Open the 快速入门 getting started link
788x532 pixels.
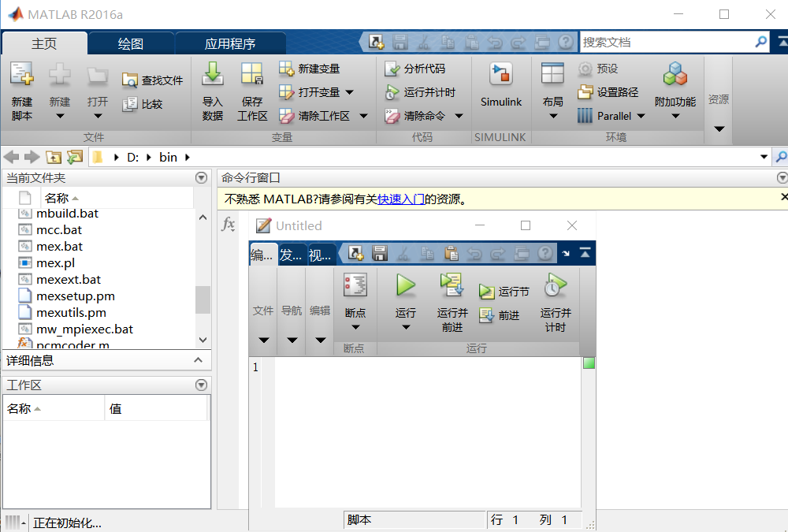tap(401, 199)
